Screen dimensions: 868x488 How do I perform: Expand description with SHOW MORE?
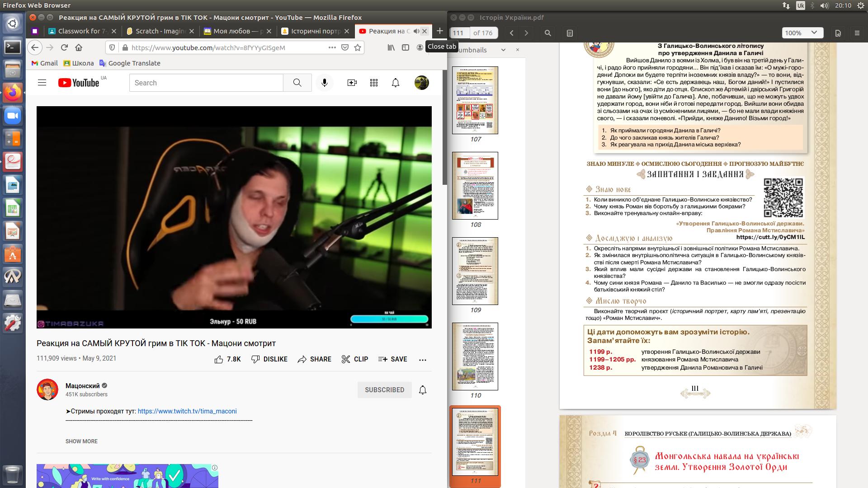81,441
